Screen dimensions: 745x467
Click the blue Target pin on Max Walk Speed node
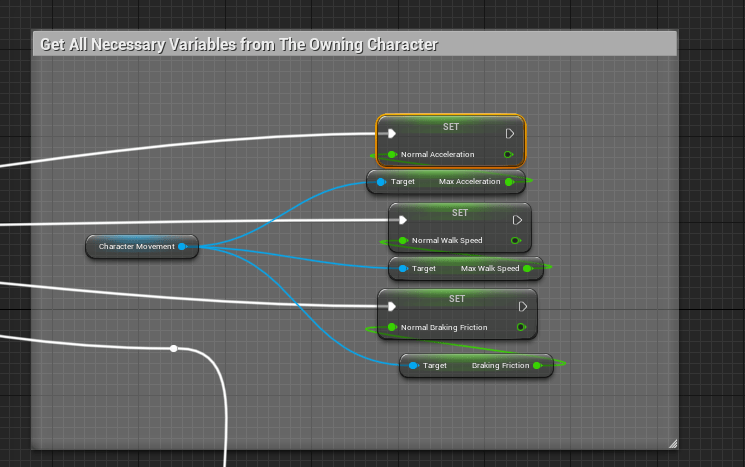(x=403, y=269)
